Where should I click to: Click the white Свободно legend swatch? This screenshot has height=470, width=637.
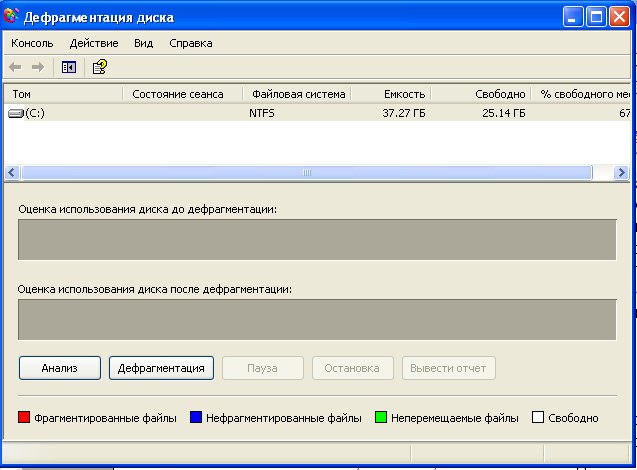538,417
